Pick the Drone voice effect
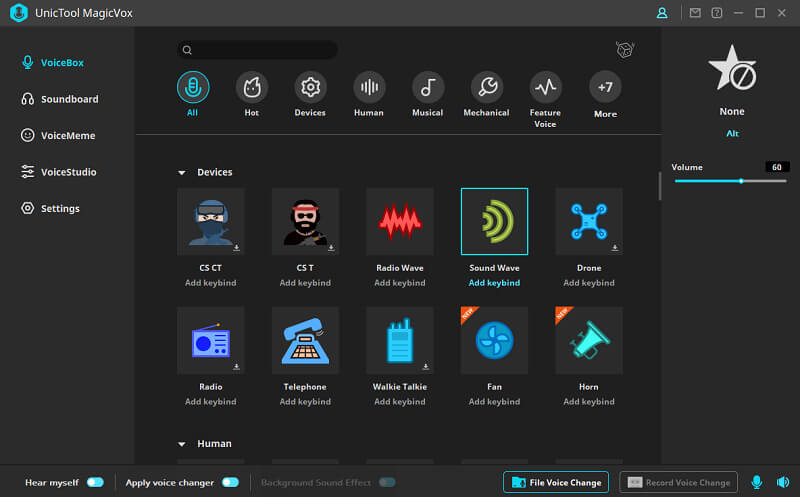800x497 pixels. (x=589, y=221)
